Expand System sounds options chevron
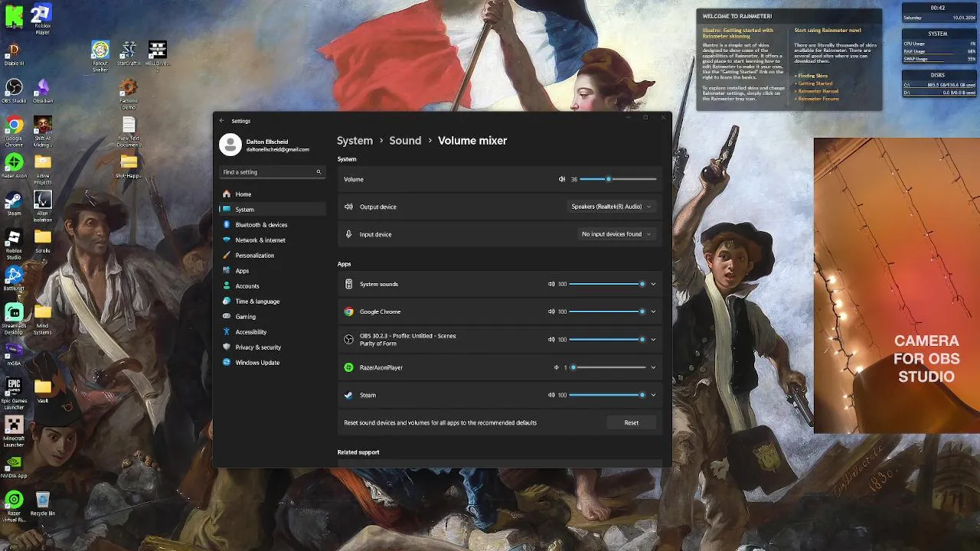Image resolution: width=980 pixels, height=551 pixels. click(x=653, y=284)
